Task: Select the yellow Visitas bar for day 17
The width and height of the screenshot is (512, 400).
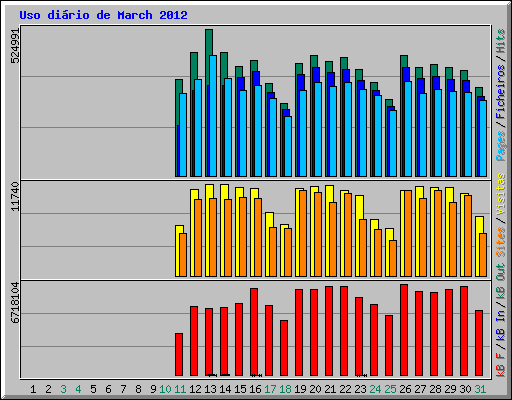Action: pyautogui.click(x=268, y=244)
